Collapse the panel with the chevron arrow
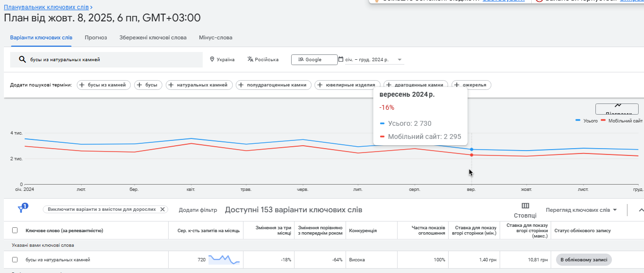Screen dimensions: 644x273 [641, 210]
